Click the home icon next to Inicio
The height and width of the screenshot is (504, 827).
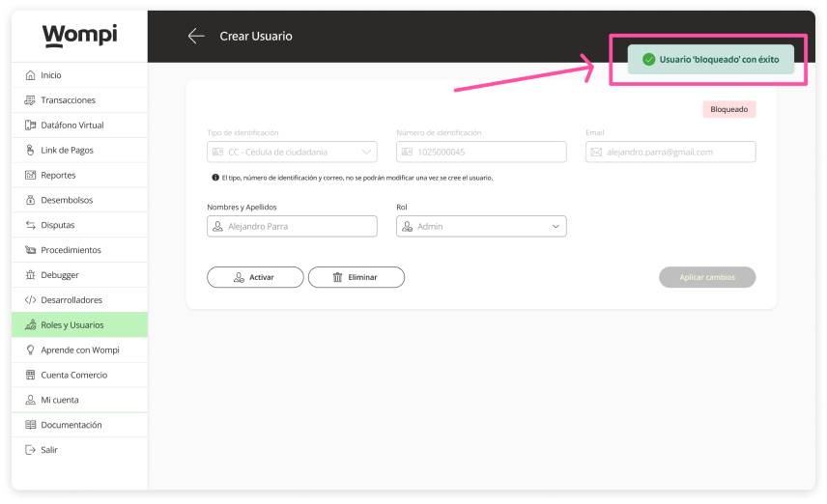pos(31,75)
